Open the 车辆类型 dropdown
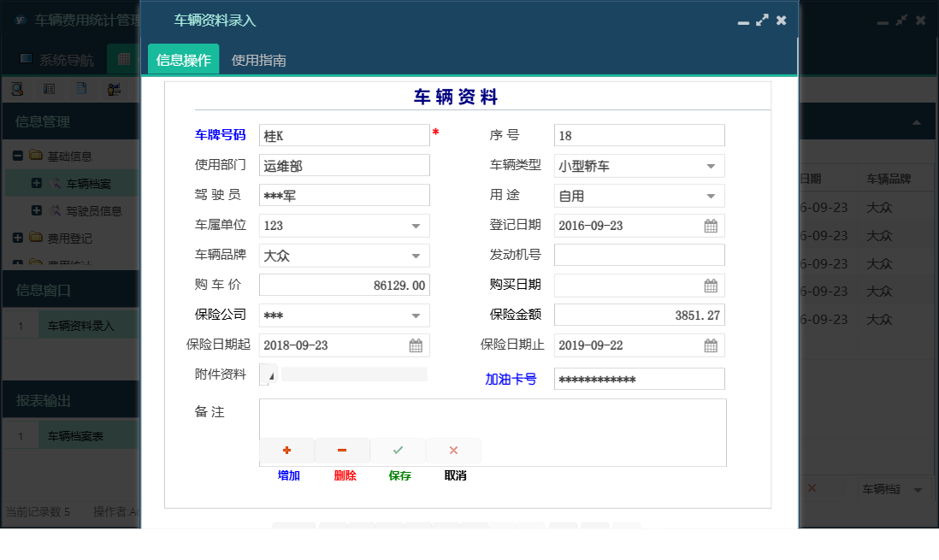This screenshot has height=560, width=939. [x=710, y=165]
